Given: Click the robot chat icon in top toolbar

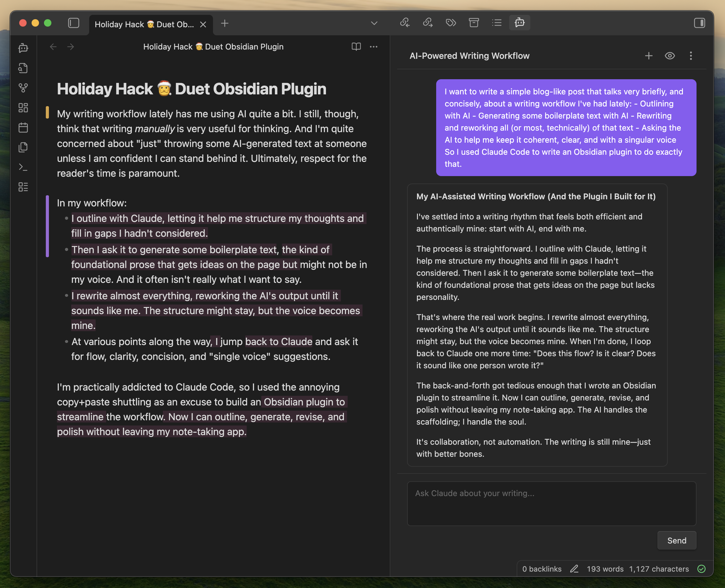Looking at the screenshot, I should (x=519, y=23).
